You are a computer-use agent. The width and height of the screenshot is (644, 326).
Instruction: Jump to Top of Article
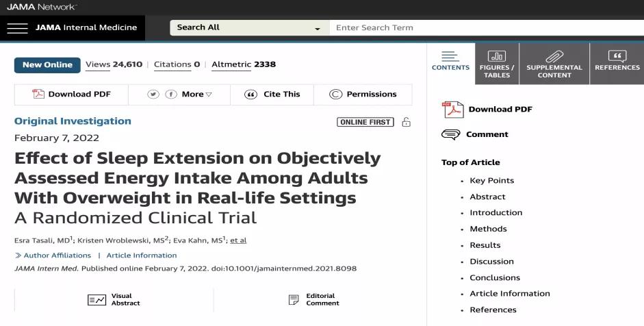click(x=471, y=162)
